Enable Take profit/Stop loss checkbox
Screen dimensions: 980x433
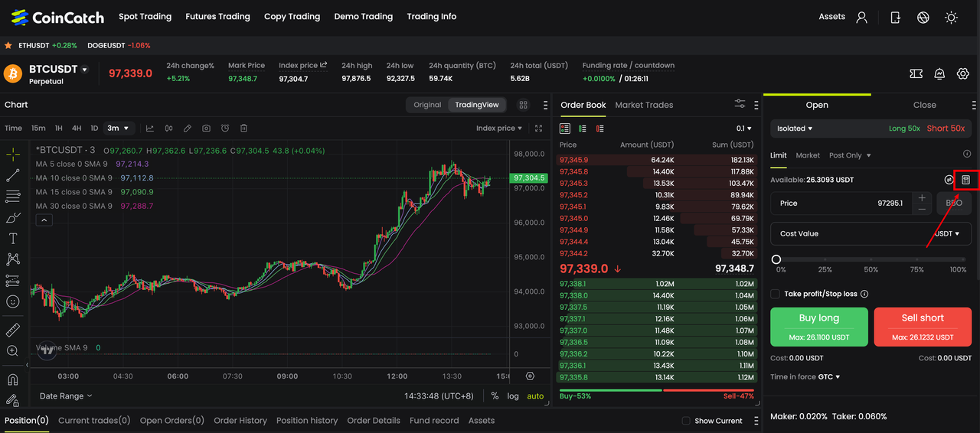776,294
